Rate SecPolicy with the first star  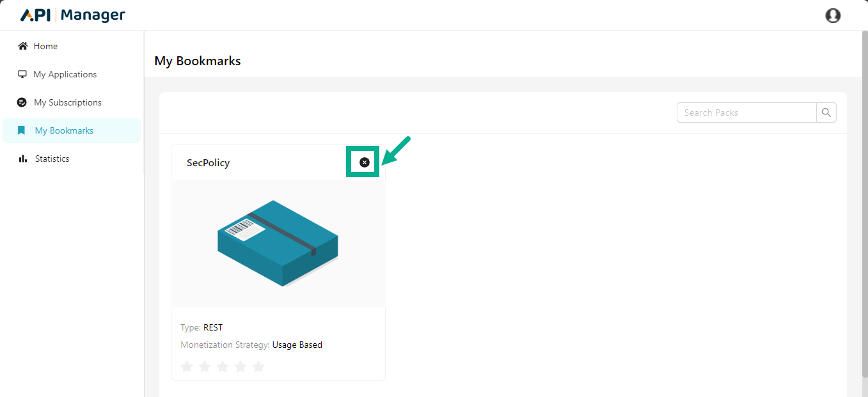pyautogui.click(x=187, y=366)
